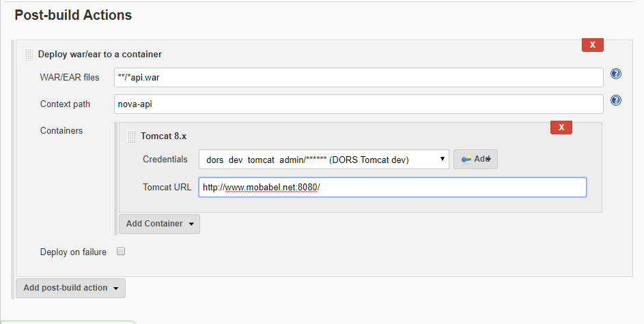Screen dimensions: 644x324
Task: Open help for Context path field
Action: pos(616,100)
